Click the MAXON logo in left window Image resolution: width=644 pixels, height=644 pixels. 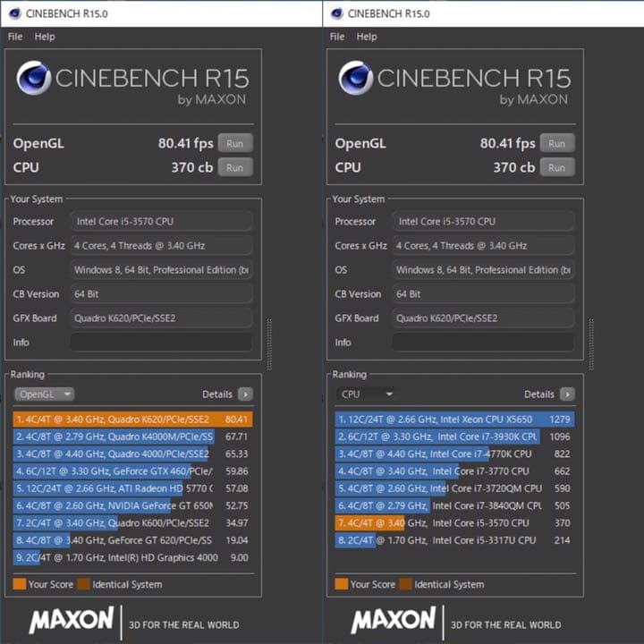tap(72, 620)
